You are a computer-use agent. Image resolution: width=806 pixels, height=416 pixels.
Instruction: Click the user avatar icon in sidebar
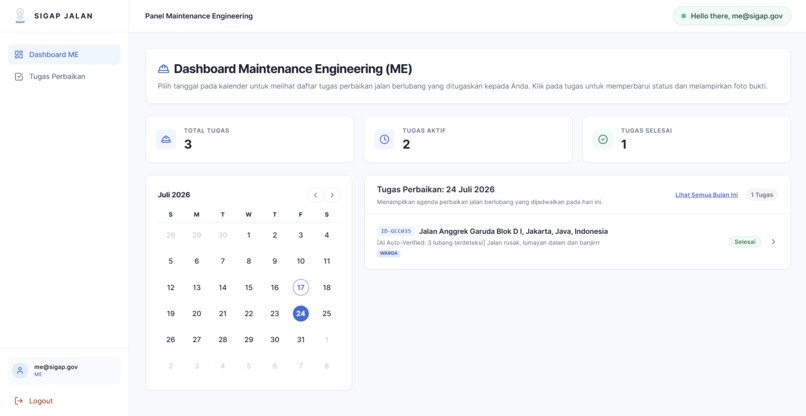(x=20, y=370)
